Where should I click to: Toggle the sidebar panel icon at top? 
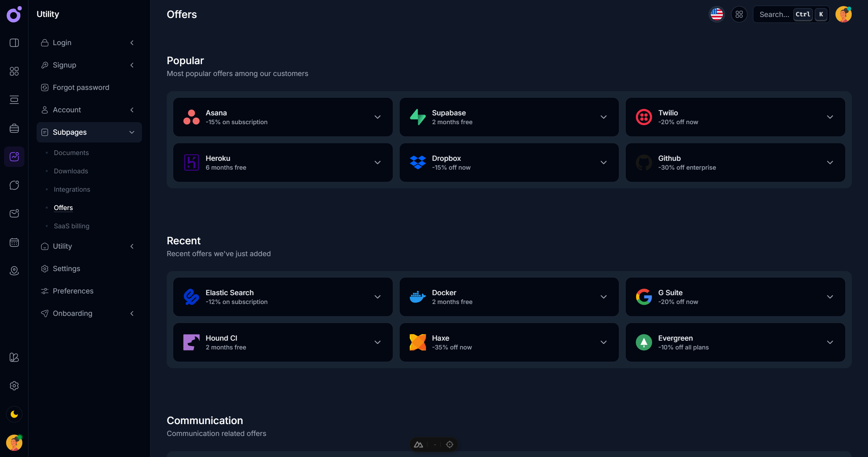(x=14, y=43)
